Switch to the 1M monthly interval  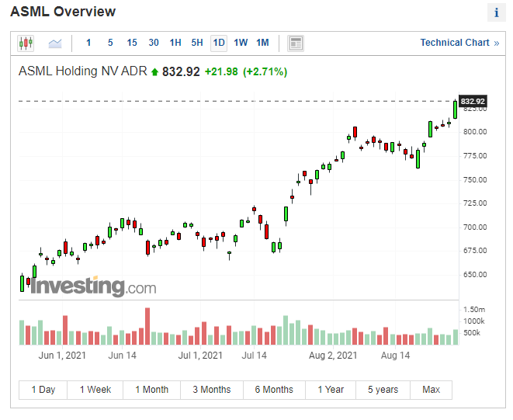262,43
